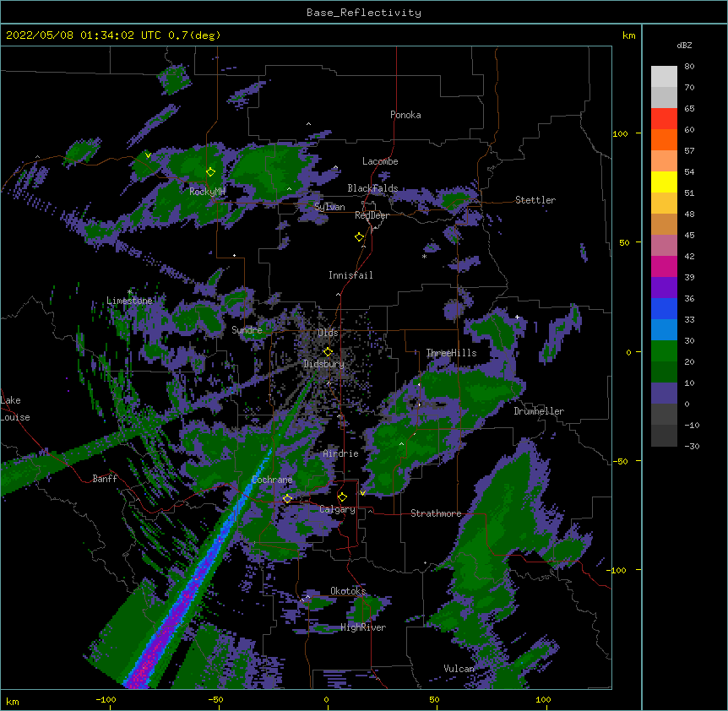This screenshot has height=711, width=728.
Task: Select the Airdrie city label
Action: coord(341,453)
